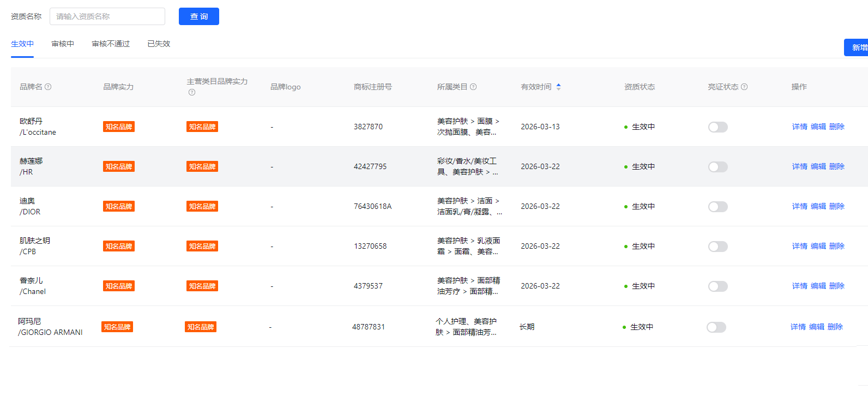Screen dimensions: 868x396
Task: Click 删除 link for 香奈儿 Chanel row
Action: [x=836, y=286]
